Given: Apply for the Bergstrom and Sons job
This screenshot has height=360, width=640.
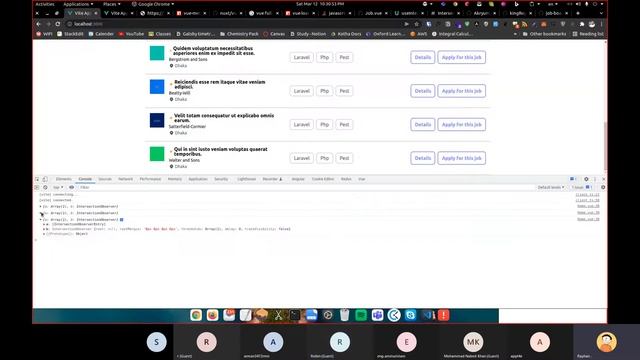Looking at the screenshot, I should [x=461, y=58].
